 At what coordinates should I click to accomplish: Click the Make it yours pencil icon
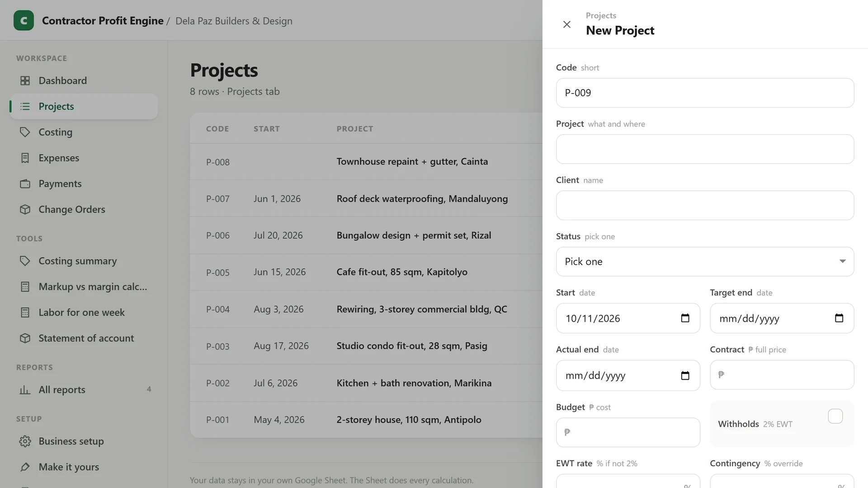25,467
